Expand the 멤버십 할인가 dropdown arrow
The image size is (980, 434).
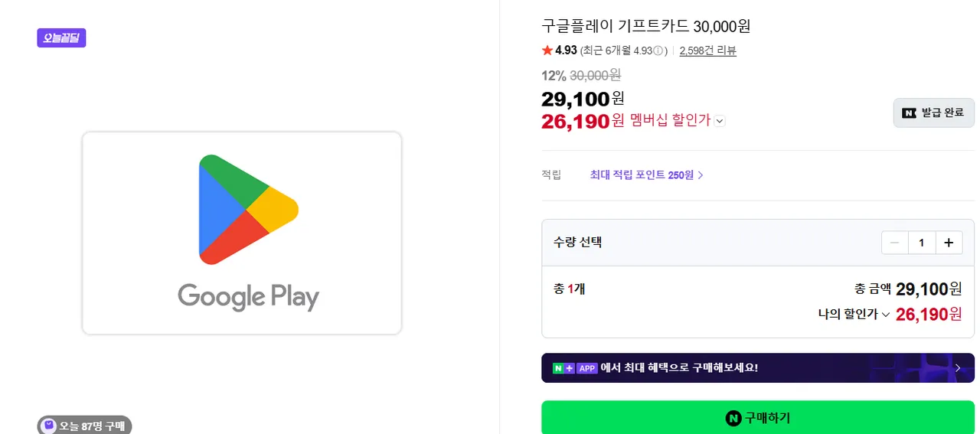tap(720, 121)
